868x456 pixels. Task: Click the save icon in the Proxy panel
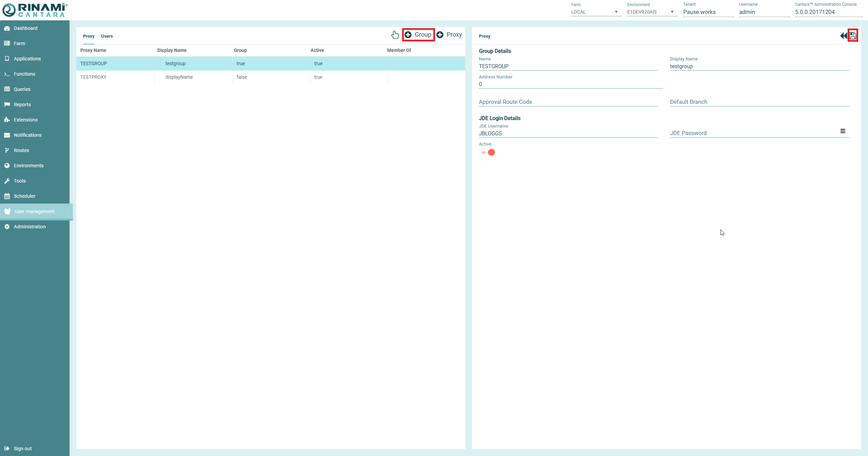click(x=852, y=35)
